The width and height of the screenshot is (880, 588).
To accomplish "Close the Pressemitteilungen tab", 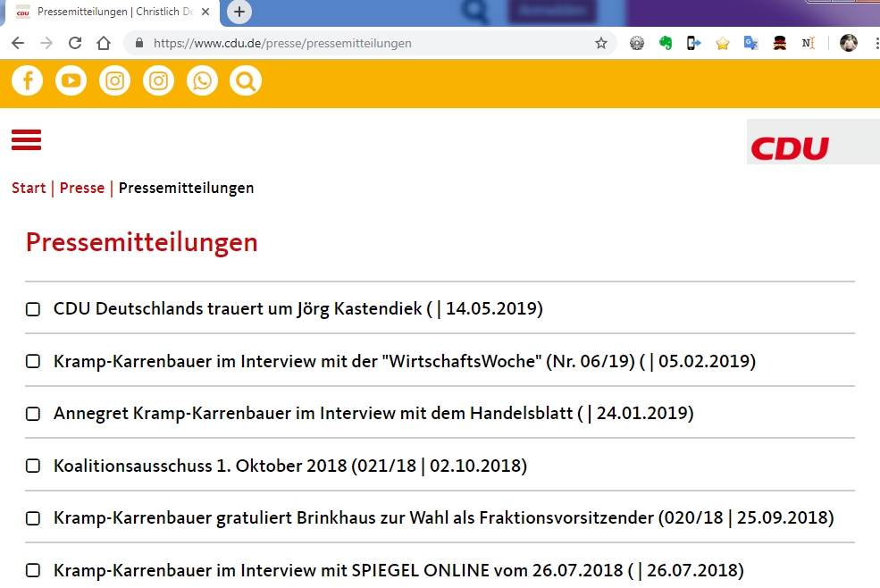I will pos(205,12).
